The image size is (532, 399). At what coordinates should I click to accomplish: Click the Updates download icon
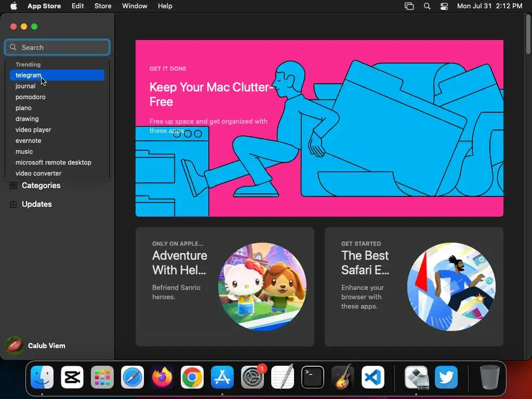pyautogui.click(x=13, y=204)
